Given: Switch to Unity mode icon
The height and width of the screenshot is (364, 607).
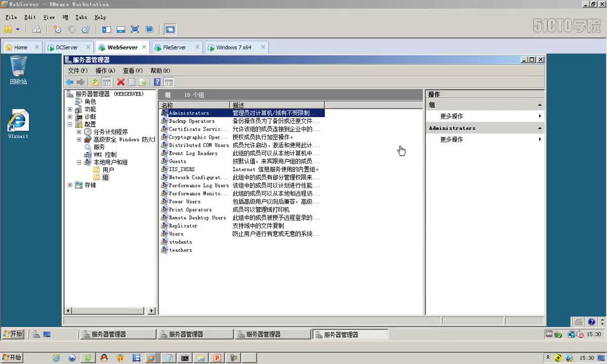Looking at the screenshot, I should pos(149,29).
